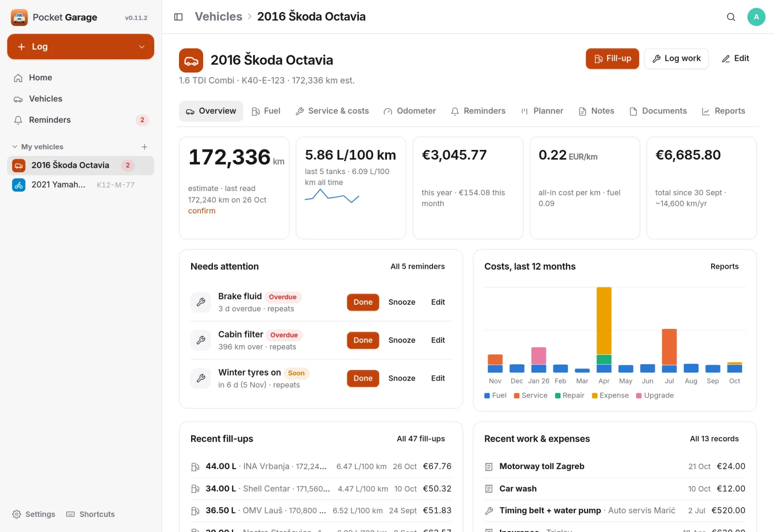Open the Log dropdown arrow
Screen dimensions: 774x532
[142, 47]
